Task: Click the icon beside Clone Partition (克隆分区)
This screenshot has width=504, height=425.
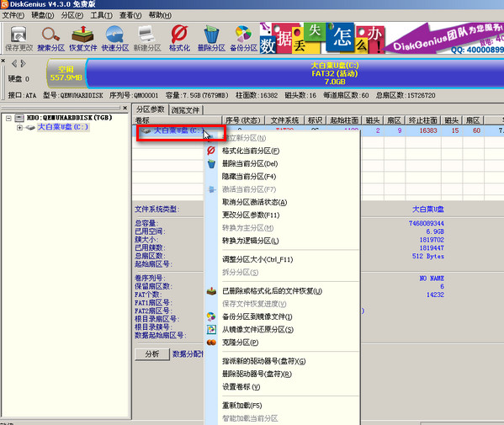Action: tap(211, 343)
